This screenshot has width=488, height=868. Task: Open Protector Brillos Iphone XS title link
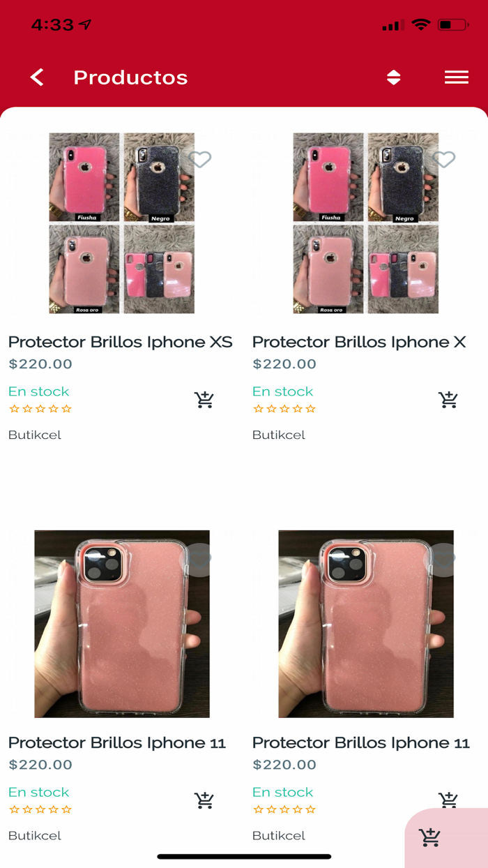coord(120,342)
